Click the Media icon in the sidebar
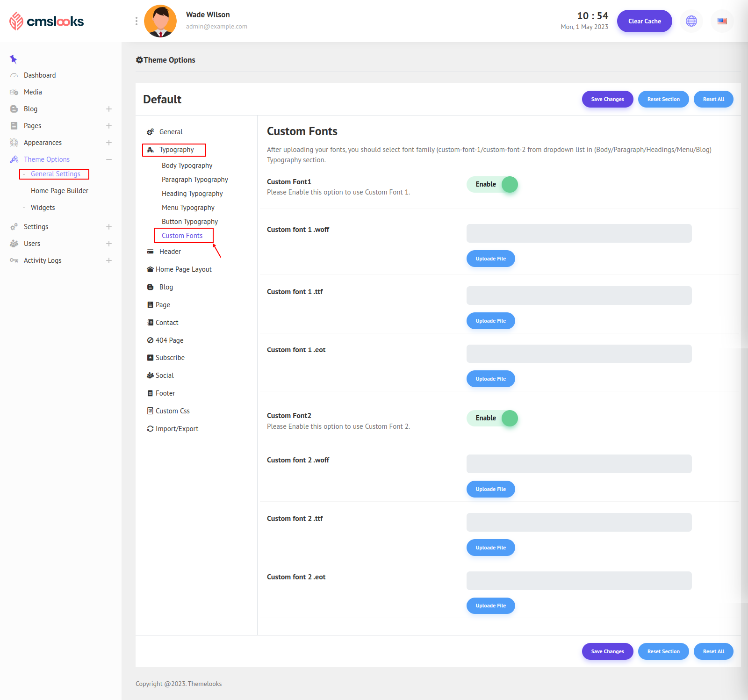The width and height of the screenshot is (748, 700). [x=14, y=92]
